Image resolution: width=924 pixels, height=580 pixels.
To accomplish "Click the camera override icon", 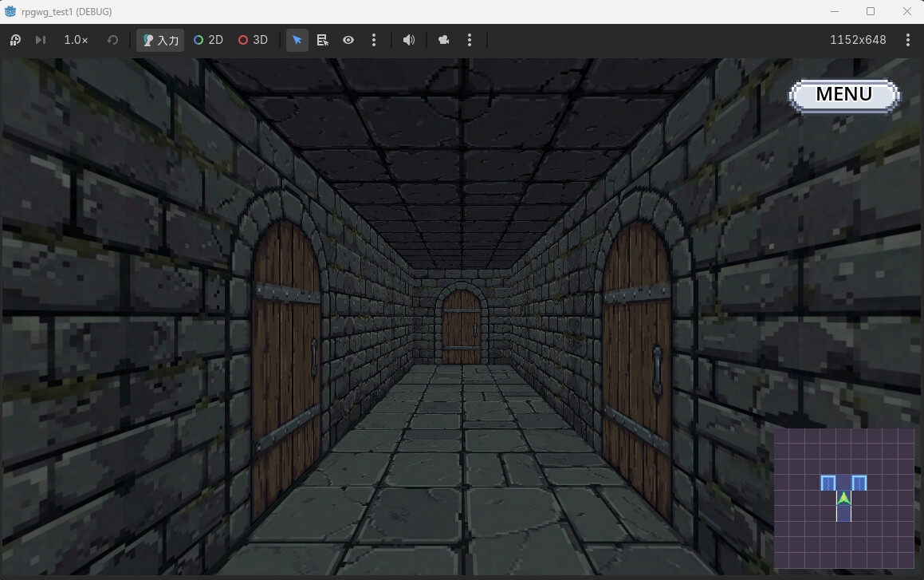I will [x=444, y=40].
